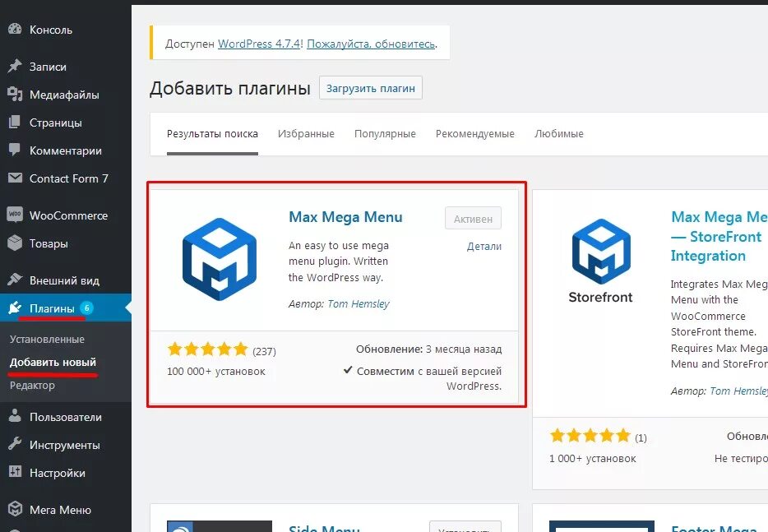
Task: Click the plugins update count badge
Action: 86,308
